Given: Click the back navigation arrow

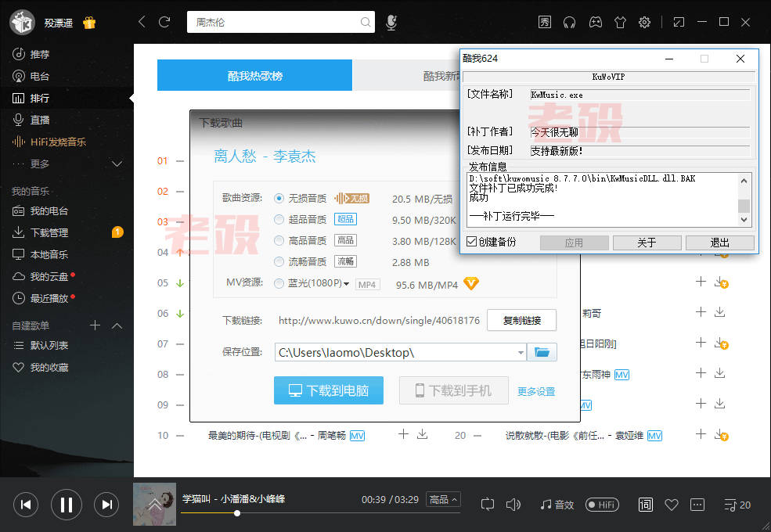Looking at the screenshot, I should [142, 22].
